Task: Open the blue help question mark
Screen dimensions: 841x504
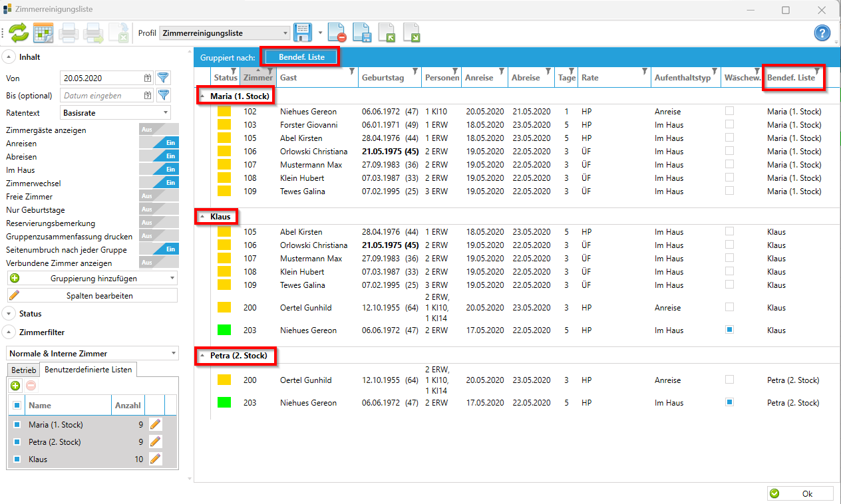Action: point(822,33)
